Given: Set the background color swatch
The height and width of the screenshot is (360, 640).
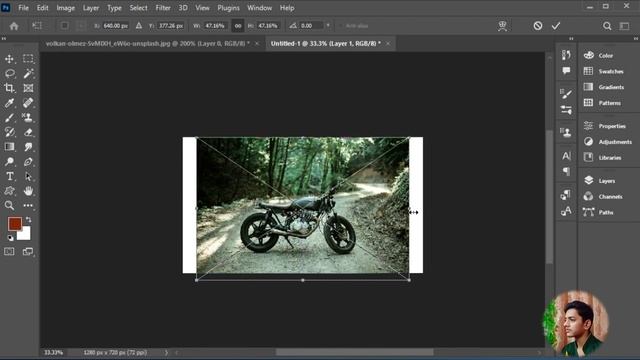Looking at the screenshot, I should 25,235.
